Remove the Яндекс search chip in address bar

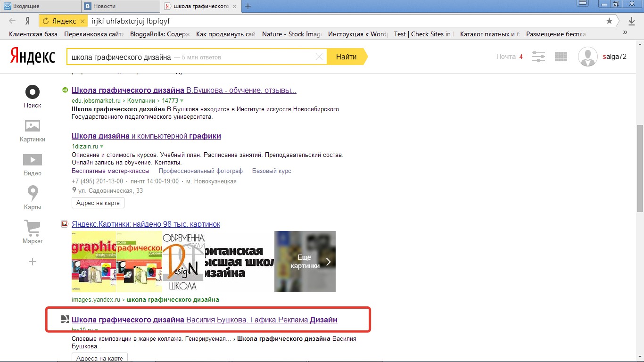[x=83, y=21]
